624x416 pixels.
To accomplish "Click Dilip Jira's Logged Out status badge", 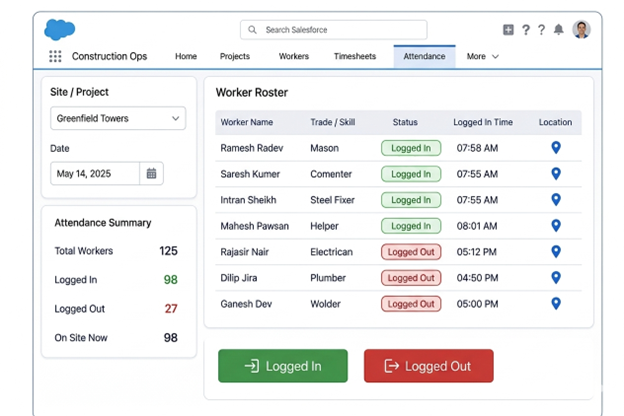I will pos(411,278).
